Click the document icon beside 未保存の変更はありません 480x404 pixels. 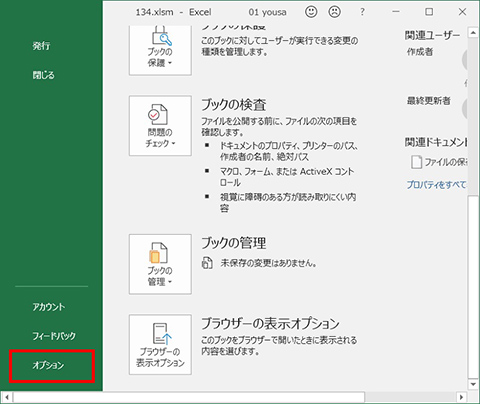tap(207, 263)
